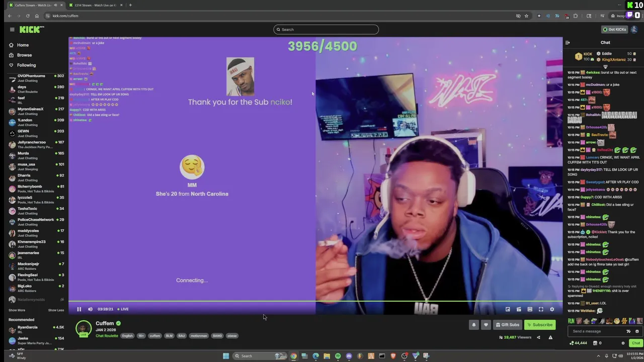The image size is (644, 362).
Task: Open OVOPhantuums channel in sidebar
Action: click(36, 78)
